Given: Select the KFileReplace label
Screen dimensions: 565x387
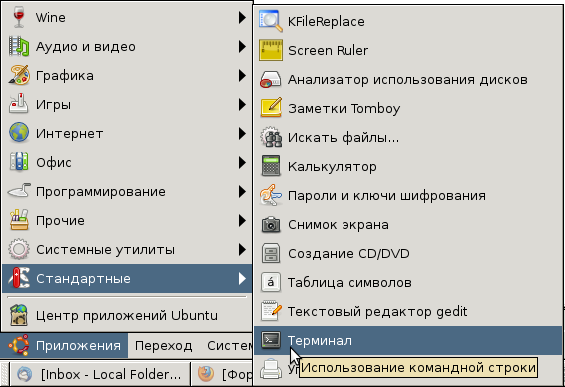Looking at the screenshot, I should [x=326, y=22].
